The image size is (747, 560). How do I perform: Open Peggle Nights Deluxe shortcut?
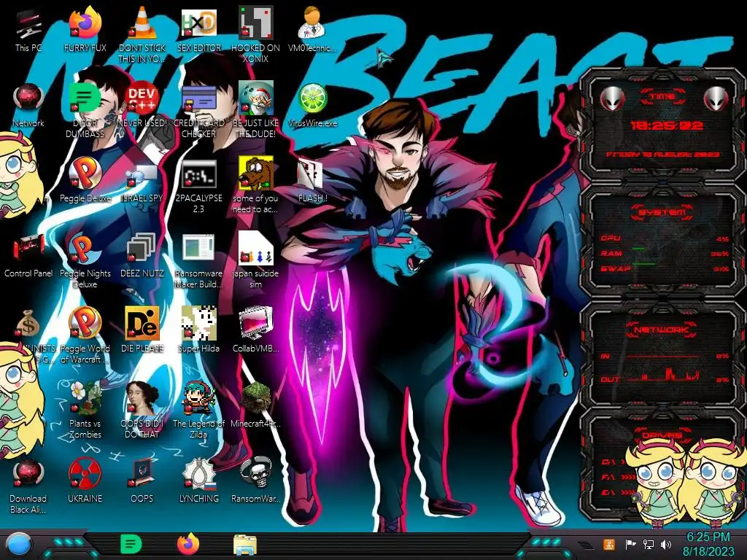tap(85, 260)
